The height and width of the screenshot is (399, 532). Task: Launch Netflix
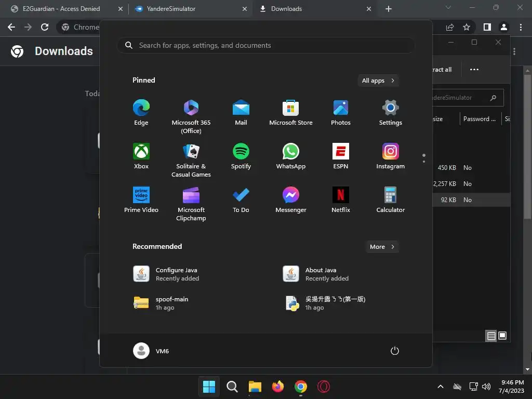[341, 200]
